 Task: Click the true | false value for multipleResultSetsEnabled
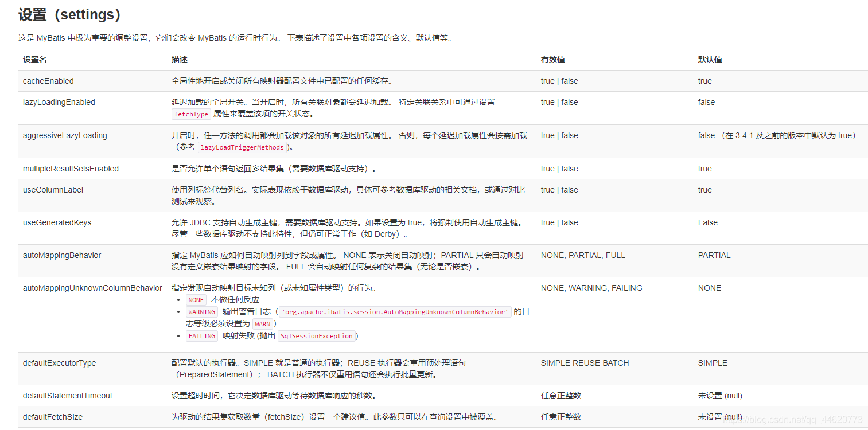click(x=559, y=169)
